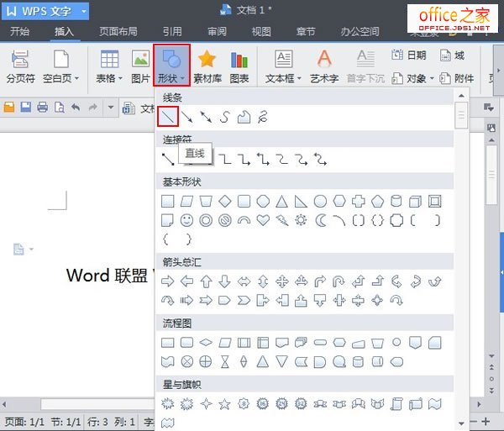Switch to the 章节 tab
This screenshot has width=504, height=431.
click(x=306, y=31)
